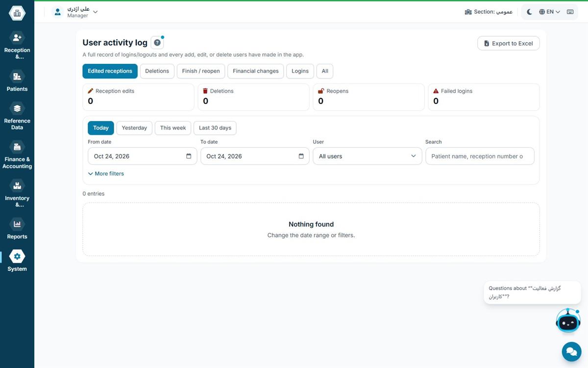The width and height of the screenshot is (588, 368).
Task: Open the EN language selector
Action: (549, 12)
